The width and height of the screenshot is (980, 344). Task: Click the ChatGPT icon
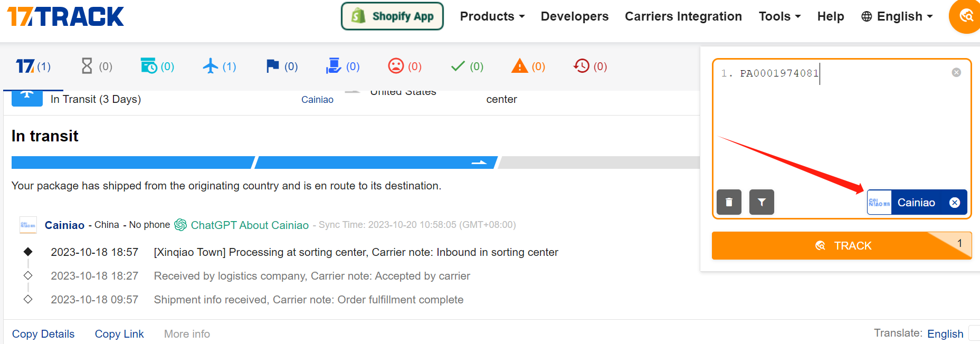coord(180,225)
